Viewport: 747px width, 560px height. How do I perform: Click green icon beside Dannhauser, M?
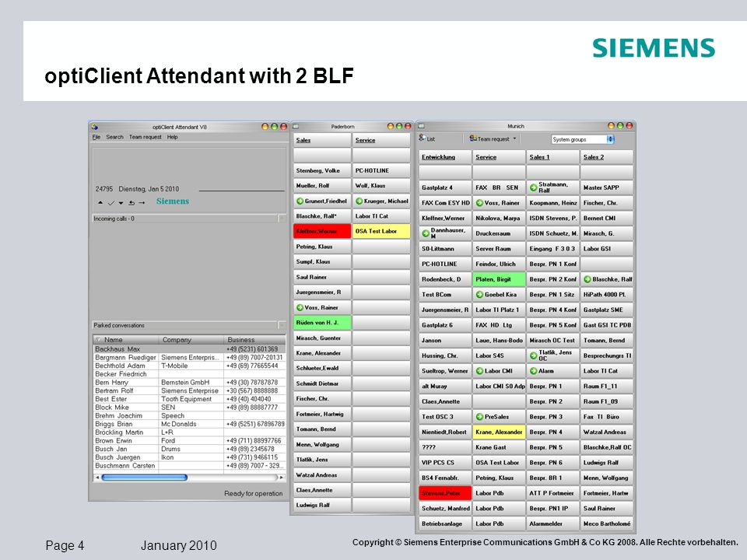(426, 233)
